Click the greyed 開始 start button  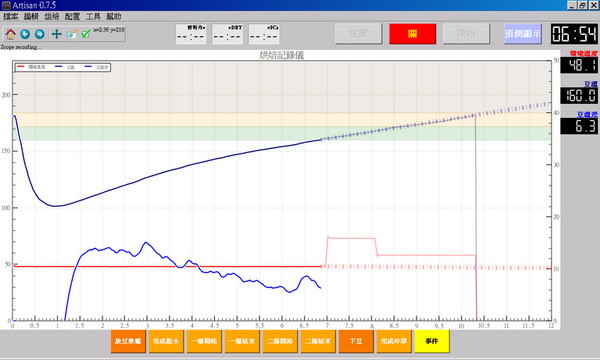(466, 34)
